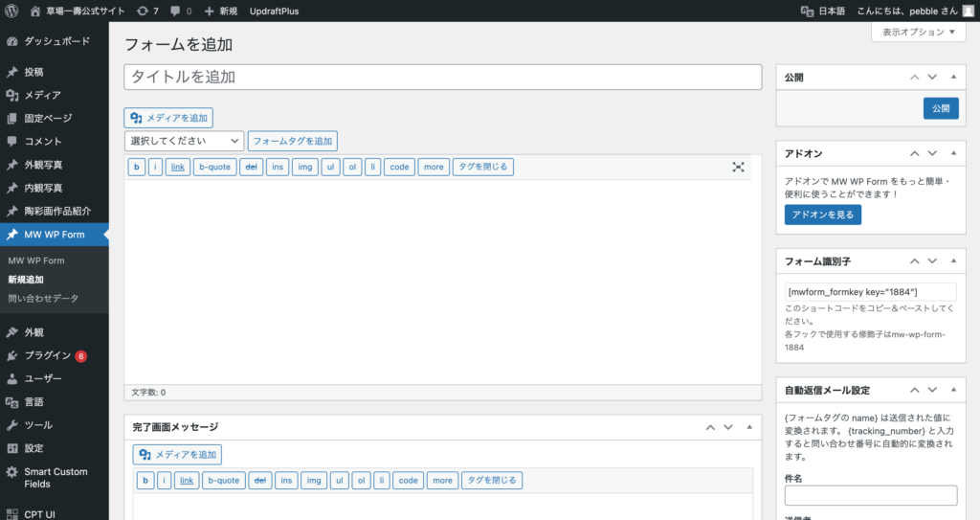The width and height of the screenshot is (980, 520).
Task: Open 問い合わせデータ submenu item
Action: (43, 299)
